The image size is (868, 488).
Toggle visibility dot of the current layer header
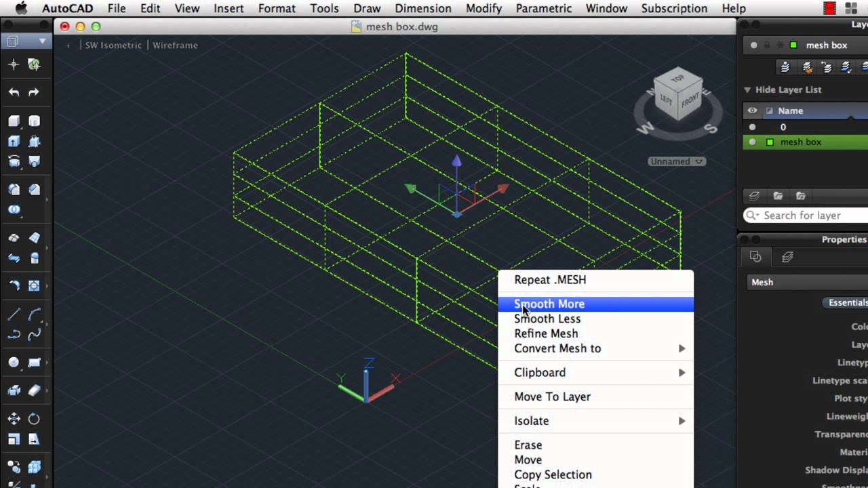click(753, 45)
